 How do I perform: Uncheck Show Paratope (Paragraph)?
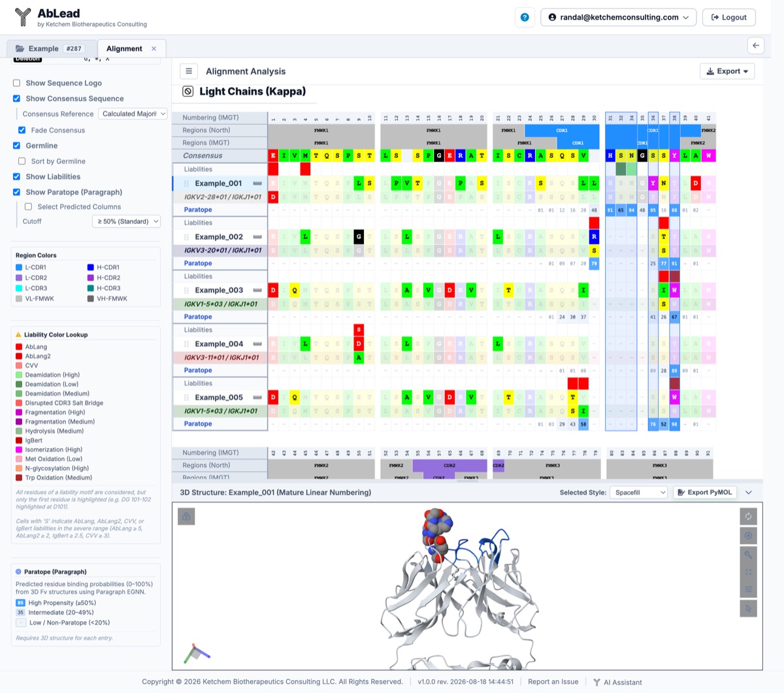[16, 192]
